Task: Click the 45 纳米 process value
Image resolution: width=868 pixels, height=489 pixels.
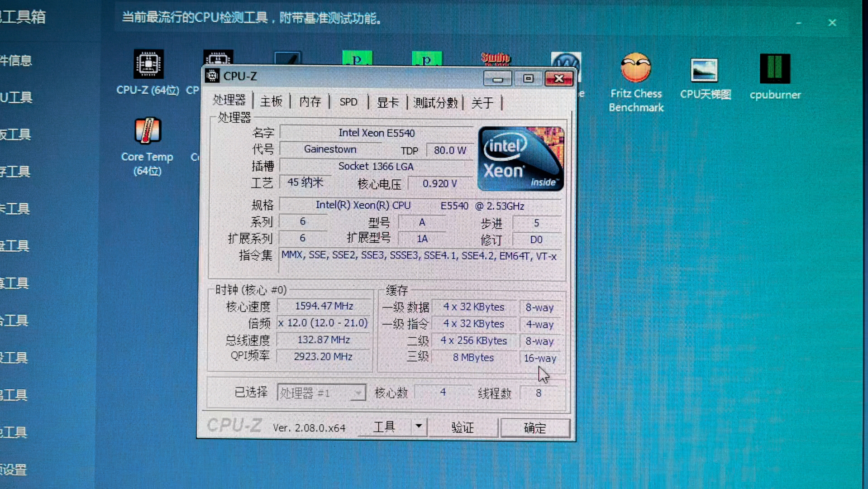Action: (305, 182)
